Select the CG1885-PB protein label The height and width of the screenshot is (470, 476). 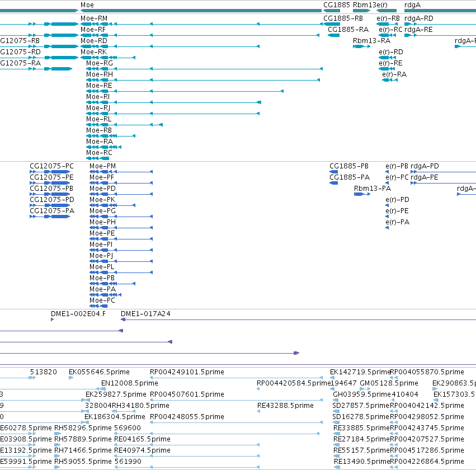349,166
